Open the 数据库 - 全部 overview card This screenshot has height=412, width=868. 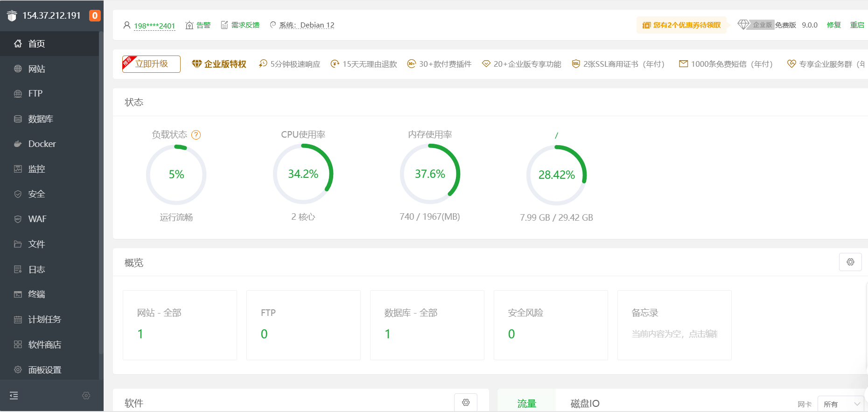point(427,325)
